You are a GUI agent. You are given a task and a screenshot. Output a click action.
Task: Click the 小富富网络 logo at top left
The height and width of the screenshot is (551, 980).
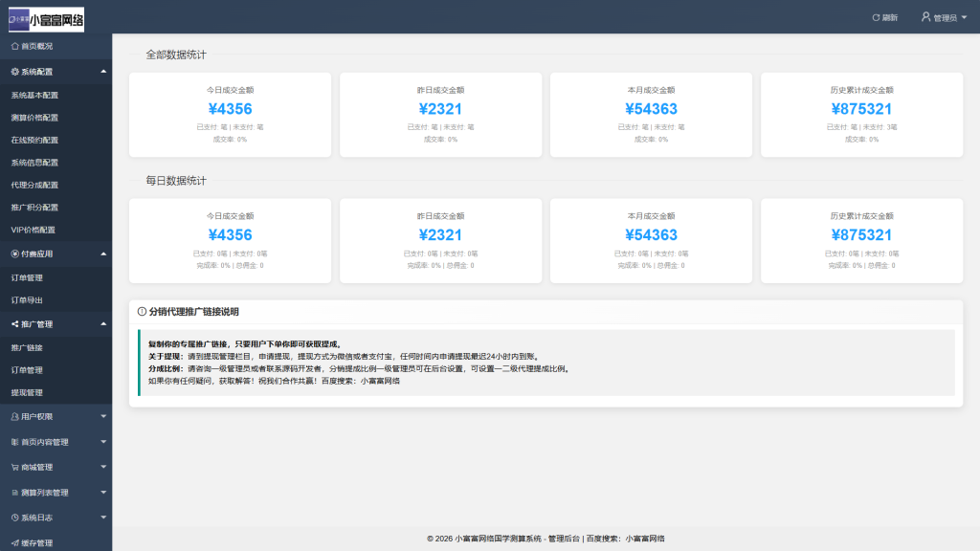click(x=46, y=18)
